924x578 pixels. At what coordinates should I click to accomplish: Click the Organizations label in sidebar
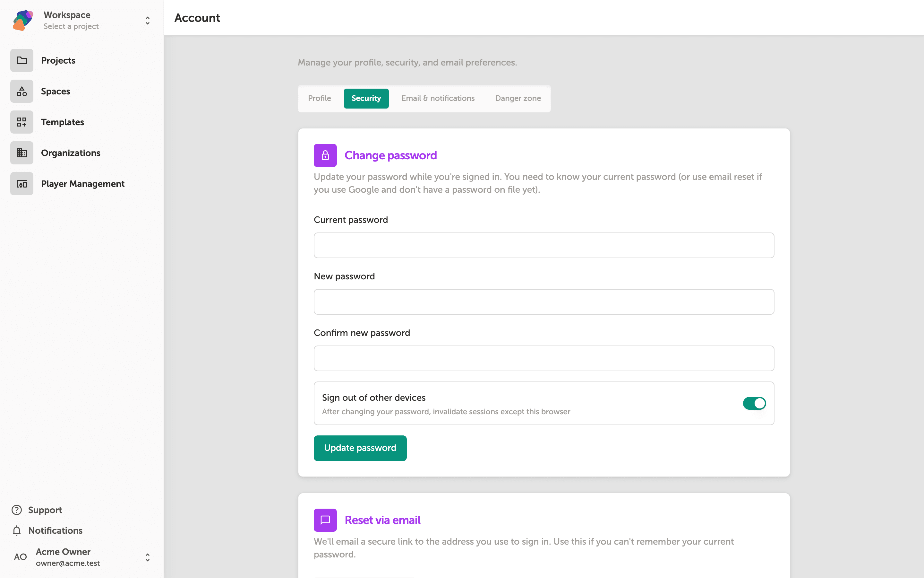coord(71,153)
